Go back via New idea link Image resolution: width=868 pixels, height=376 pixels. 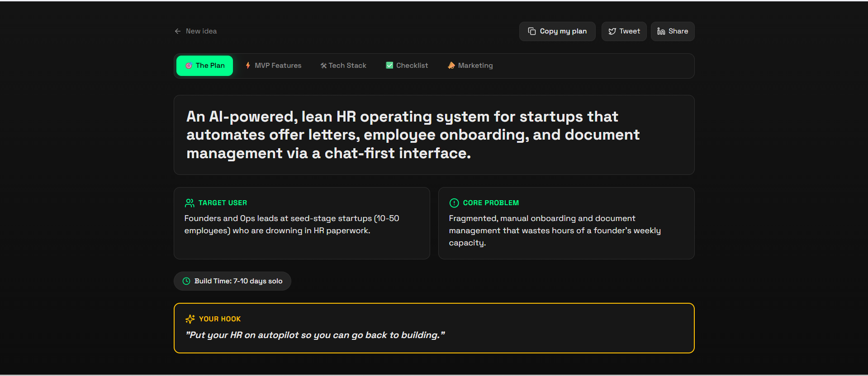(x=201, y=31)
